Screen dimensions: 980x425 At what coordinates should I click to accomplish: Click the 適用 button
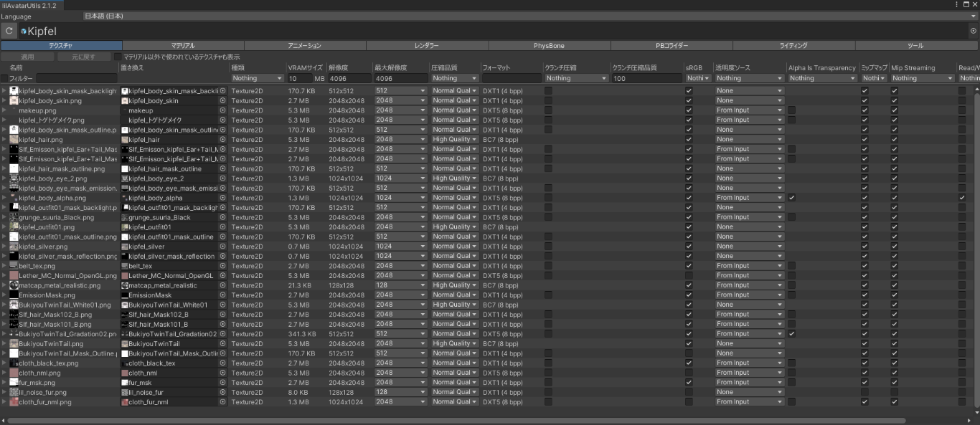27,56
